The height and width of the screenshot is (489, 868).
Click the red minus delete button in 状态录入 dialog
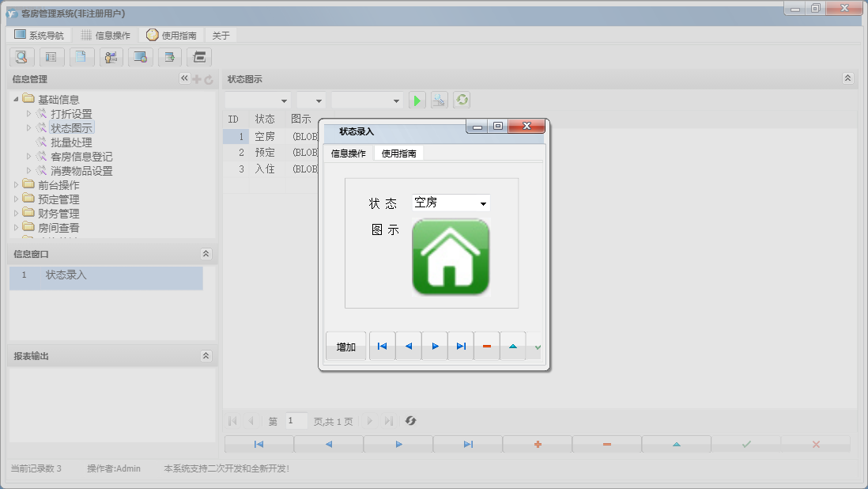[487, 347]
